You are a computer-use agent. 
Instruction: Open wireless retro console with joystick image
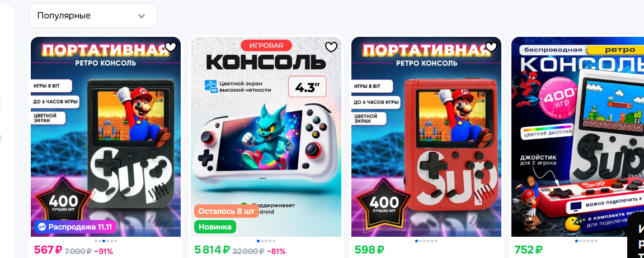pyautogui.click(x=577, y=137)
